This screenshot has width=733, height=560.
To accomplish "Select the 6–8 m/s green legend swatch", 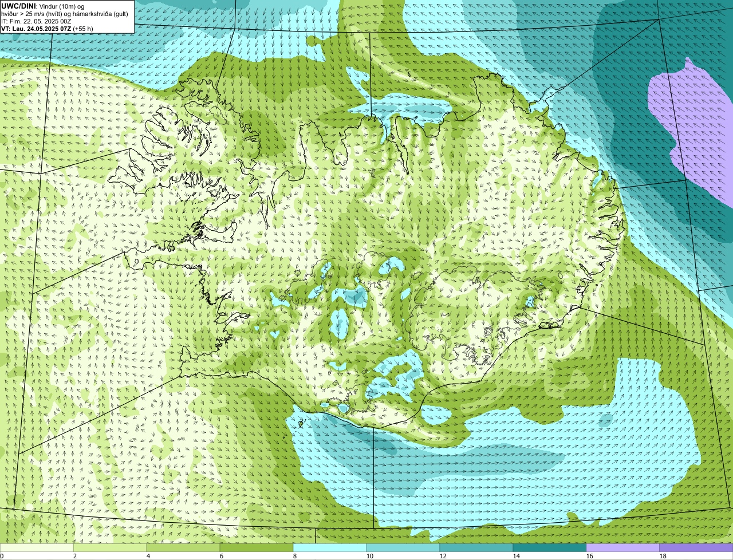I will tap(257, 547).
